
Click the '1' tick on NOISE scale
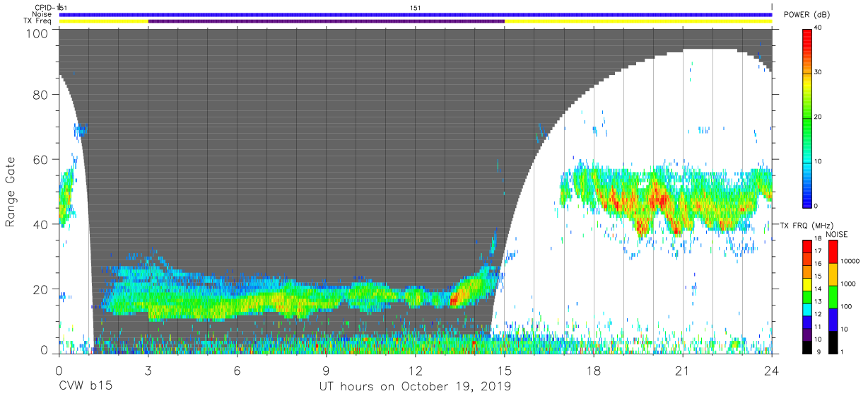tap(841, 352)
